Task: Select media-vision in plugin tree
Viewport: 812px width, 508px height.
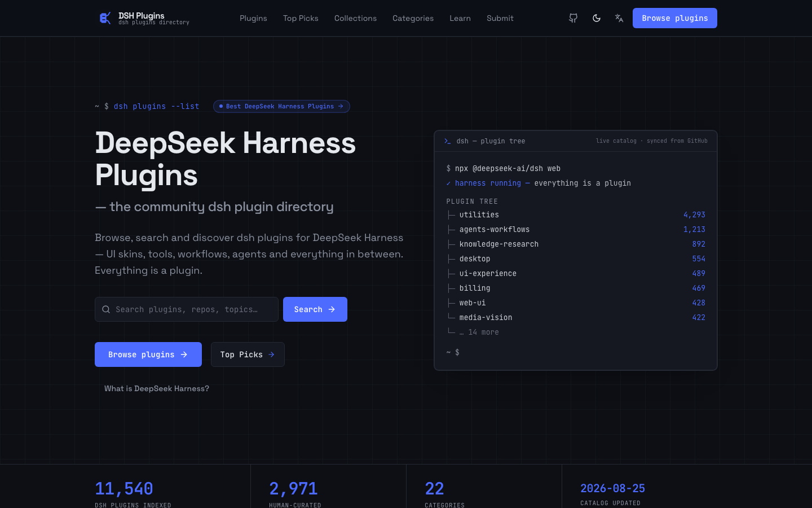Action: 576,317
